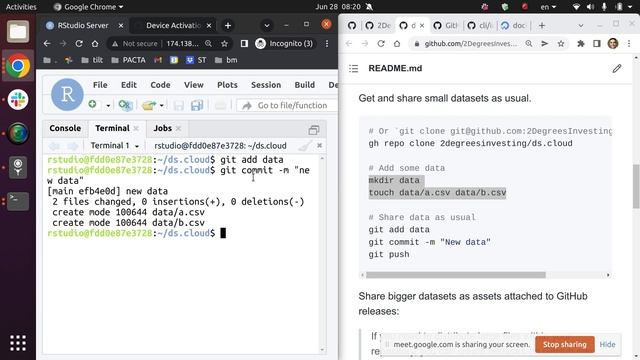Reload the RStudio Server page

(x=79, y=43)
